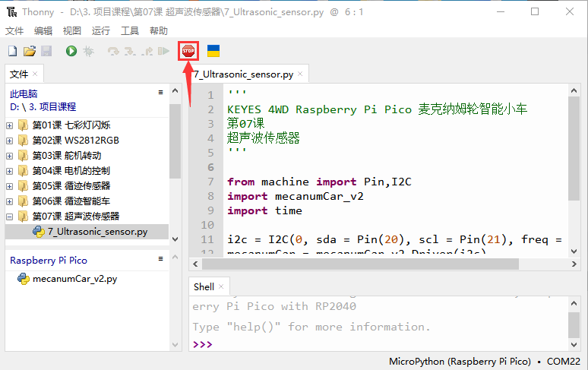Open the Raspberry Pi Pico panel menu

pos(160,258)
